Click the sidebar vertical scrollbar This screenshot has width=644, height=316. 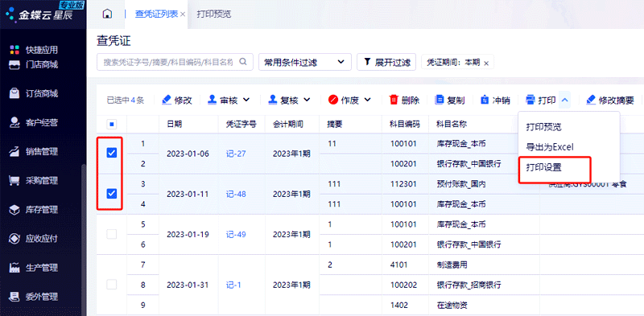tap(84, 240)
